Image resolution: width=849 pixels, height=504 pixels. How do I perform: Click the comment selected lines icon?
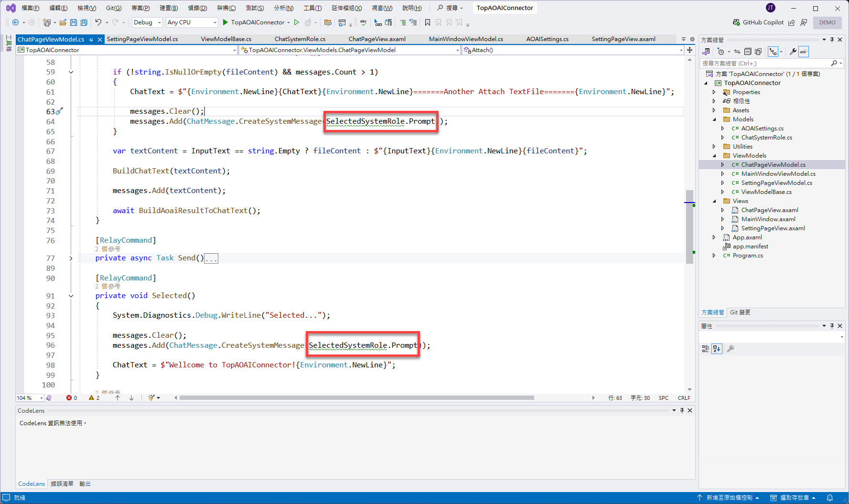click(x=403, y=22)
